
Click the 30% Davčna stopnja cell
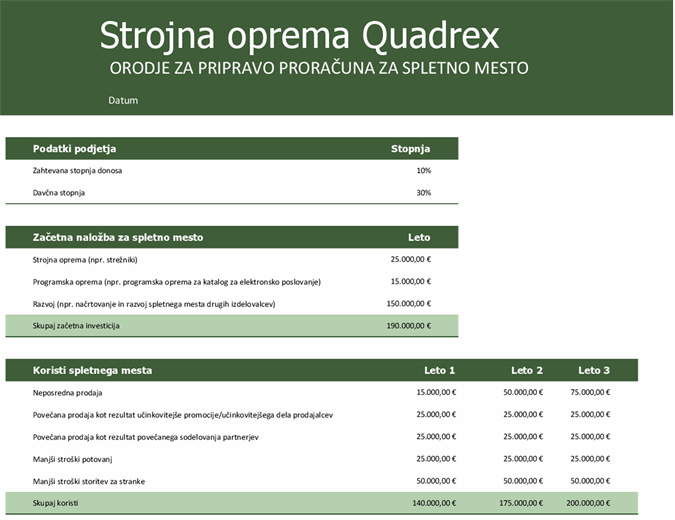(x=423, y=193)
